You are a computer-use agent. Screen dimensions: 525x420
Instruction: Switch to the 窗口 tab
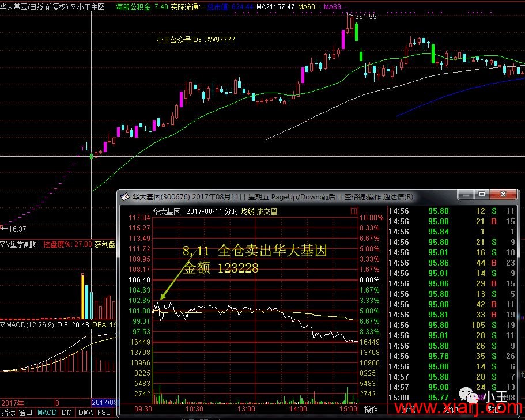coord(25,413)
